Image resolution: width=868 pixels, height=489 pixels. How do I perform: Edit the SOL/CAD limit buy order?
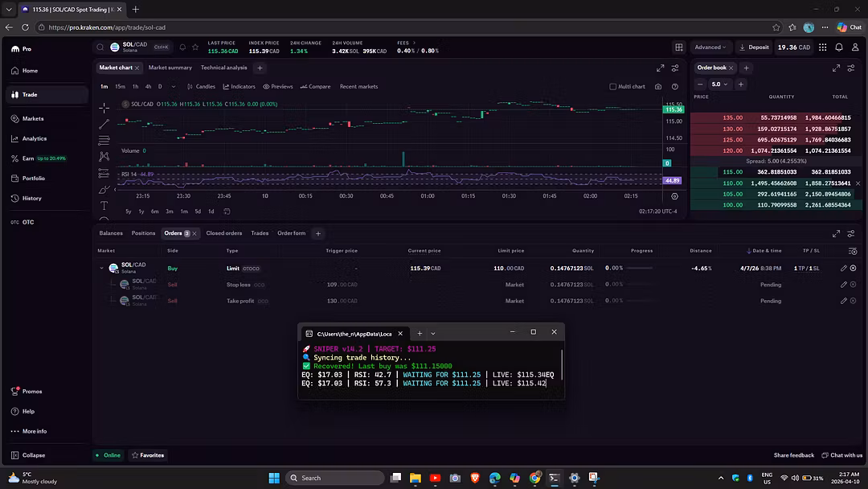tap(844, 268)
